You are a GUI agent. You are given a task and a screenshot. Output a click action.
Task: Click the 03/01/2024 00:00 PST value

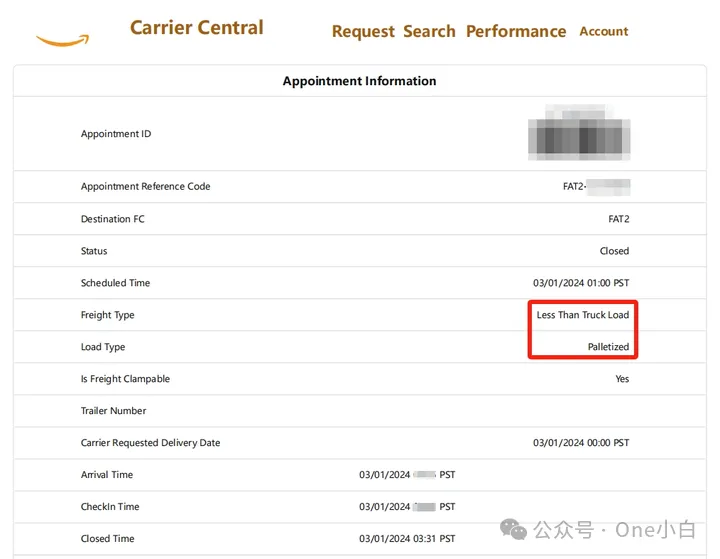point(581,443)
